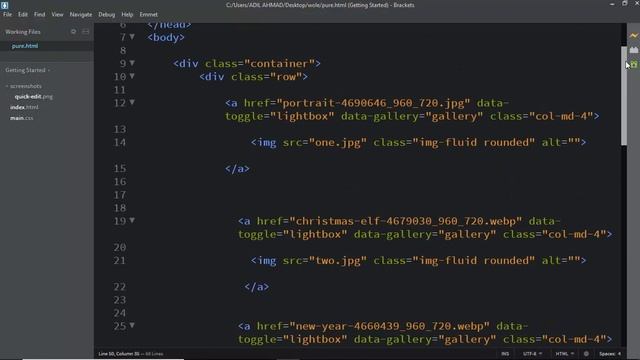The image size is (640, 360).
Task: Fold the anchor tag on line 19
Action: click(x=132, y=220)
